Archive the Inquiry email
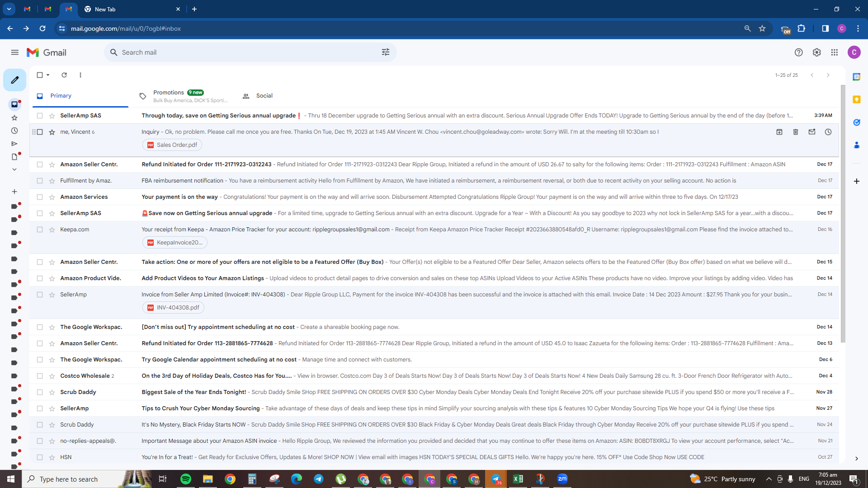Viewport: 868px width, 488px height. click(x=779, y=132)
